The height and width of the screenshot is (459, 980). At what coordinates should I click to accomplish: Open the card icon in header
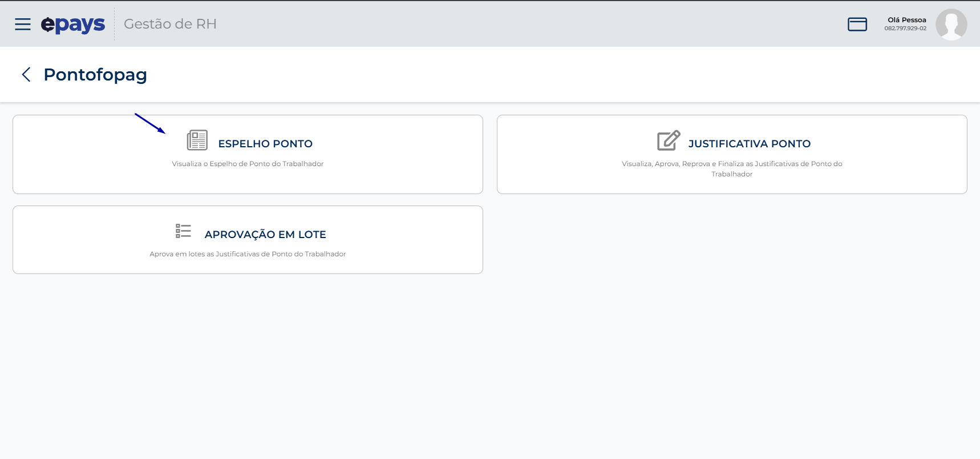(x=857, y=24)
